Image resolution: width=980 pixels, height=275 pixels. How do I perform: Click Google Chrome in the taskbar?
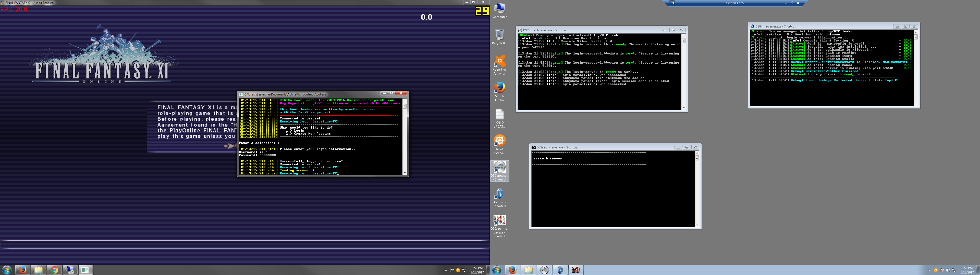54,270
